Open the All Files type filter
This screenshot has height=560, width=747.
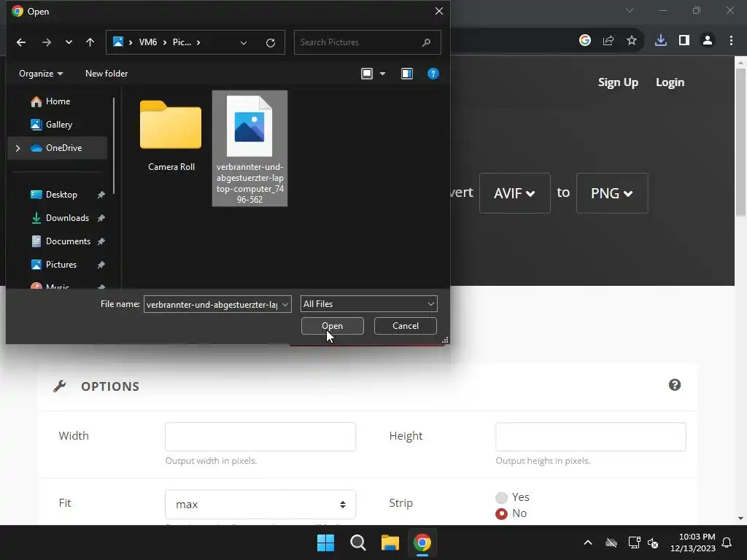[x=368, y=304]
